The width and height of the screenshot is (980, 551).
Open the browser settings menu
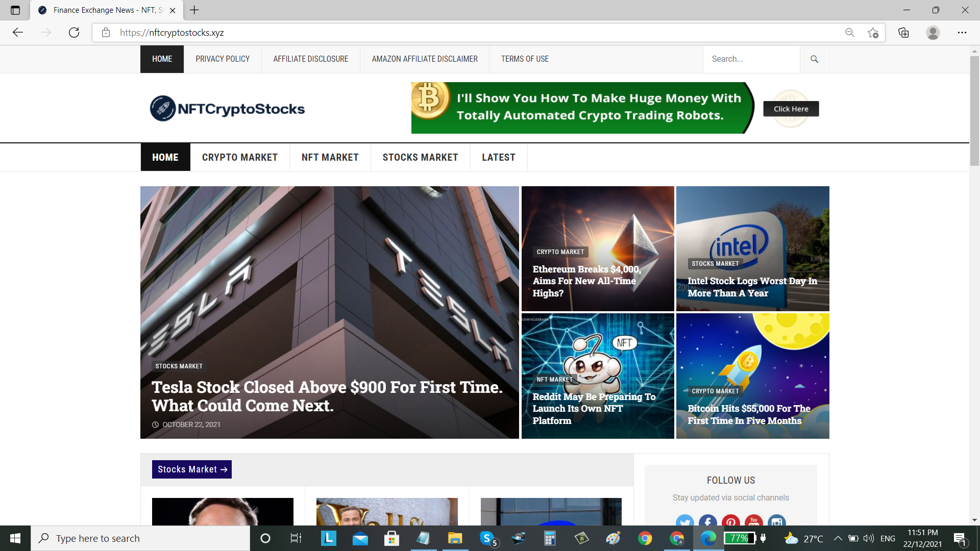tap(963, 32)
